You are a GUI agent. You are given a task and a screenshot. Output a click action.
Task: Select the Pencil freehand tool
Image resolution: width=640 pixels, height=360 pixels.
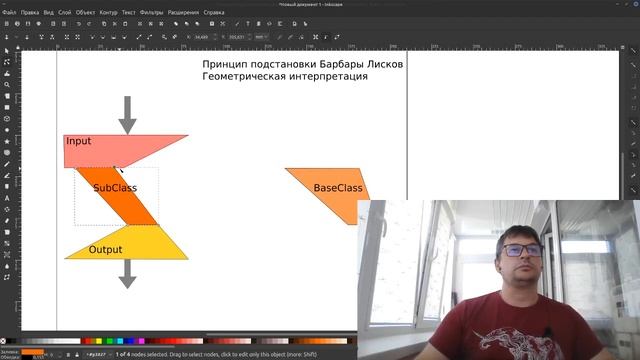[7, 164]
